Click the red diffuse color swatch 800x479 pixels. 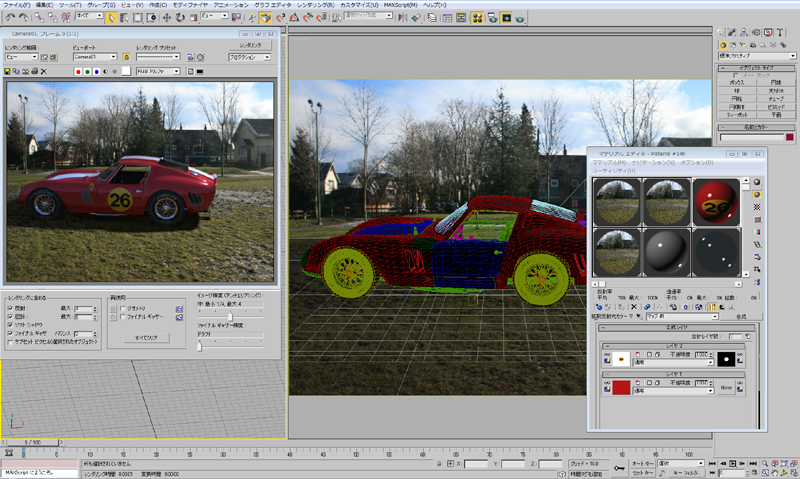(x=618, y=387)
